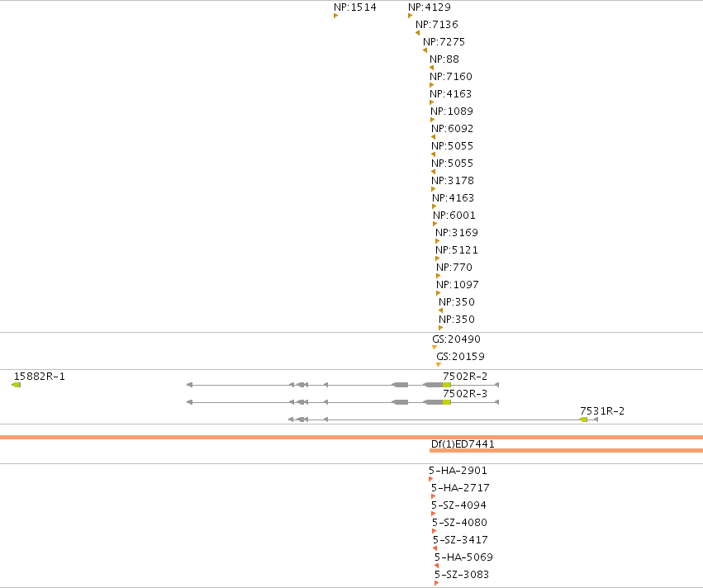Select the NP:7160 label
703x588 pixels.
pyautogui.click(x=451, y=77)
